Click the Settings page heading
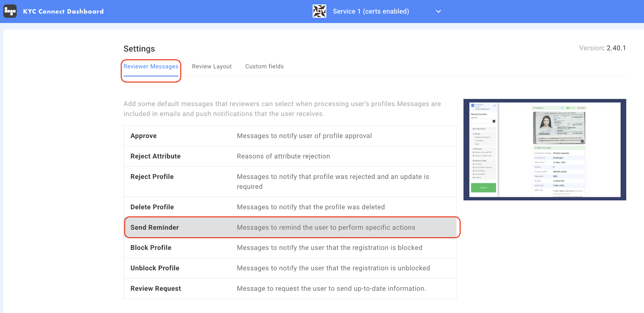Viewport: 644px width, 313px height. point(139,49)
